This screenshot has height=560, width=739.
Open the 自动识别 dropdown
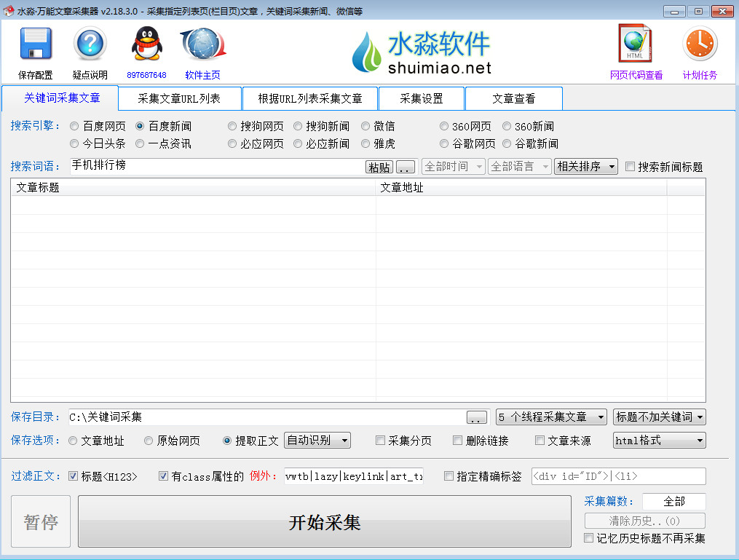coord(317,441)
